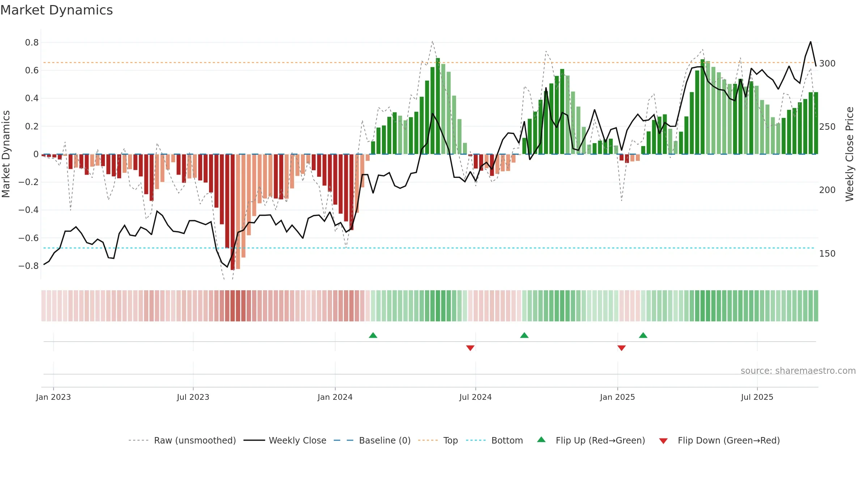Screen dimensions: 868x488
Task: Click the red flip-down marker just after Jan 2025
Action: tap(622, 348)
